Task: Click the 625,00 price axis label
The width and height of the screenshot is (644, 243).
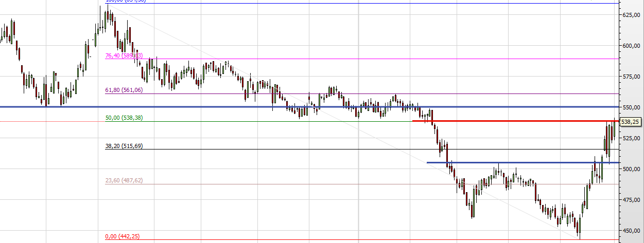Action: point(631,15)
